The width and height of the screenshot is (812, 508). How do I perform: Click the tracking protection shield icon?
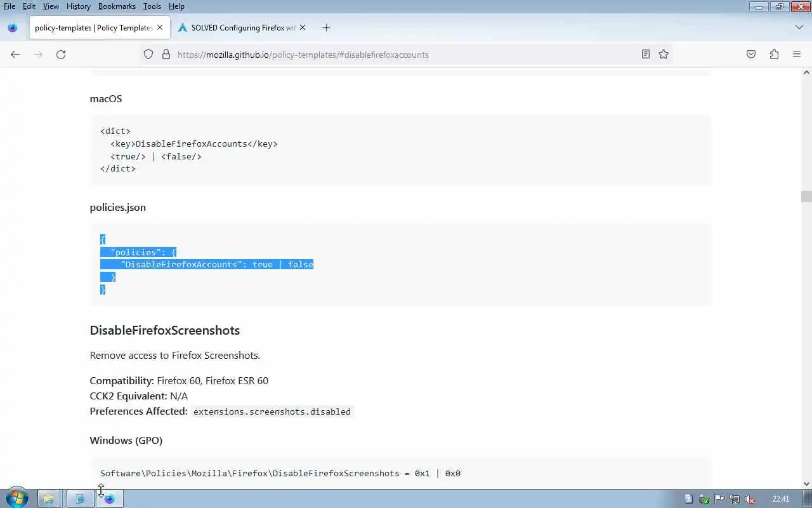point(148,55)
